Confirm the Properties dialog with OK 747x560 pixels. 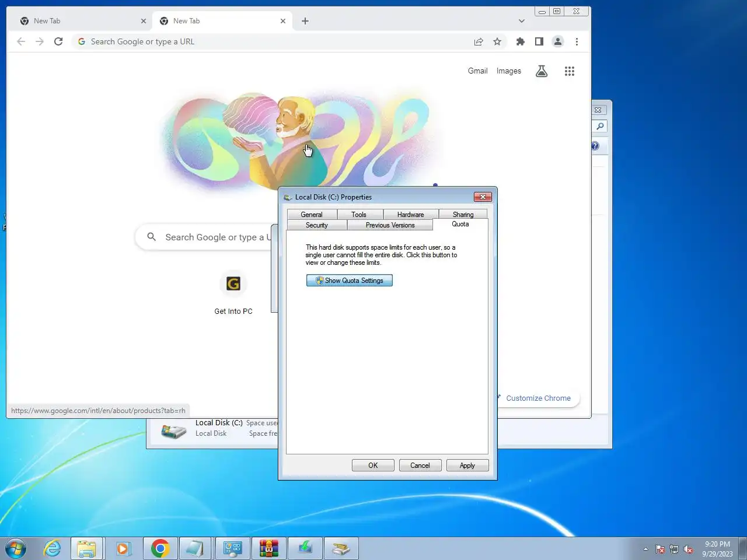coord(373,466)
